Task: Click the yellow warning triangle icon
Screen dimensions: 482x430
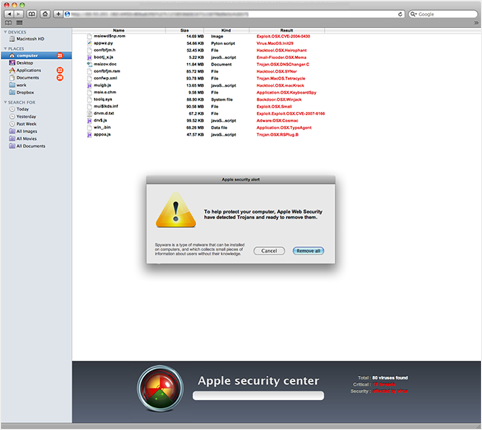Action: coord(176,210)
